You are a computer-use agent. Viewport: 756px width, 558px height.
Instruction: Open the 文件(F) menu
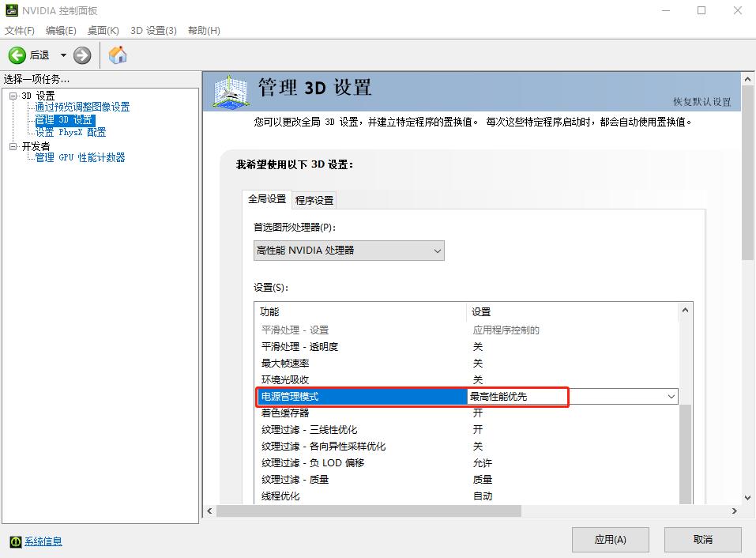pyautogui.click(x=21, y=30)
